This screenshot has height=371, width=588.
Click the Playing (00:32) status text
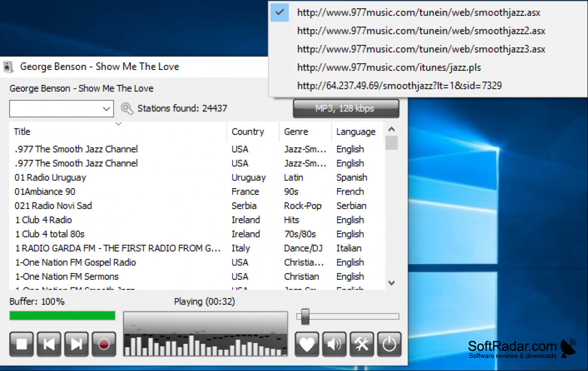pos(205,302)
